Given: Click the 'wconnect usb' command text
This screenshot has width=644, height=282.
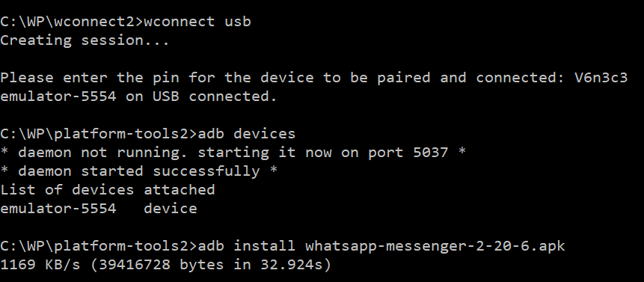Looking at the screenshot, I should pyautogui.click(x=197, y=22).
